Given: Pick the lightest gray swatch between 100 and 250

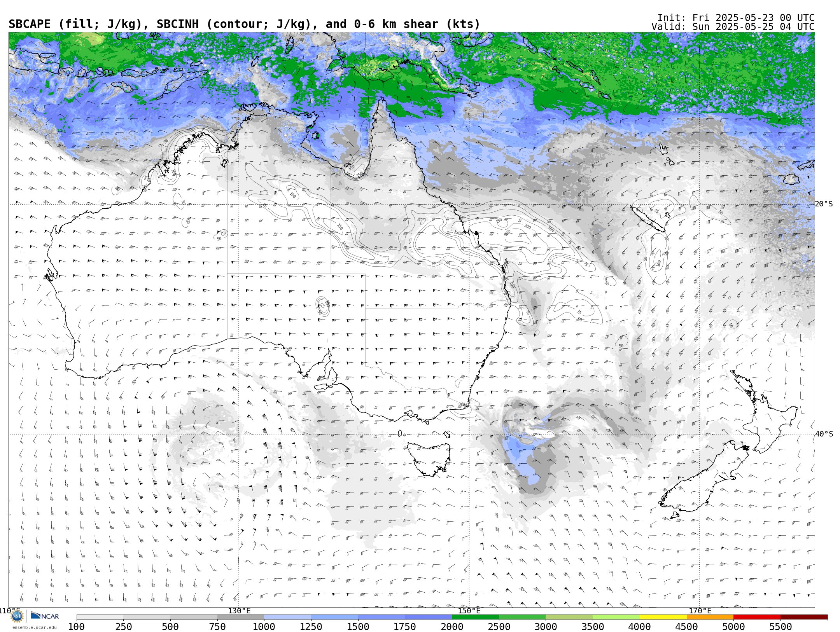Looking at the screenshot, I should 100,617.
